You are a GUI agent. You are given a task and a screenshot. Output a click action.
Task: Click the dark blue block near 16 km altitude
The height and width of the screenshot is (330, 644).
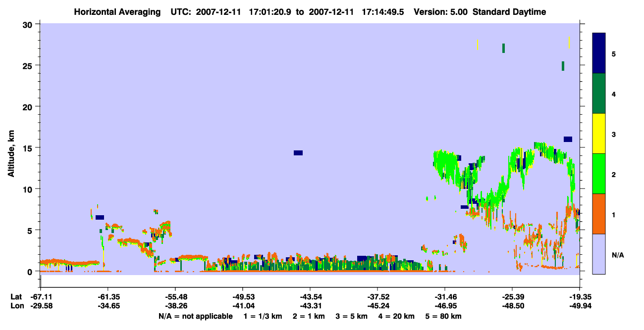click(568, 139)
